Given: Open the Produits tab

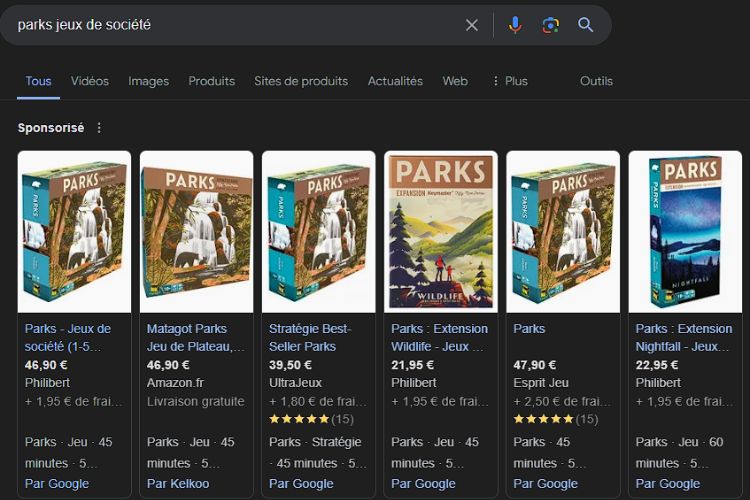Looking at the screenshot, I should [x=211, y=81].
